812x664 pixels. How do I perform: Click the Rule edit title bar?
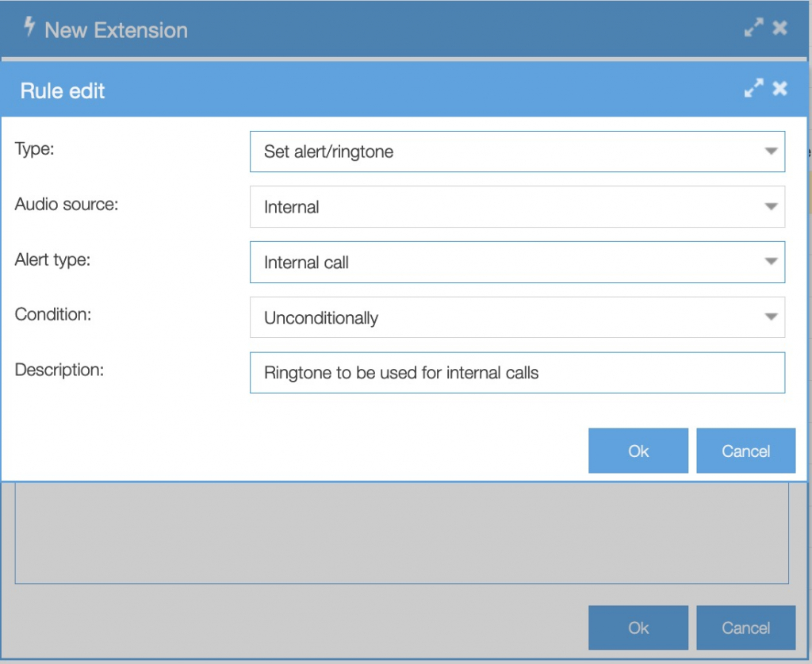[x=396, y=90]
